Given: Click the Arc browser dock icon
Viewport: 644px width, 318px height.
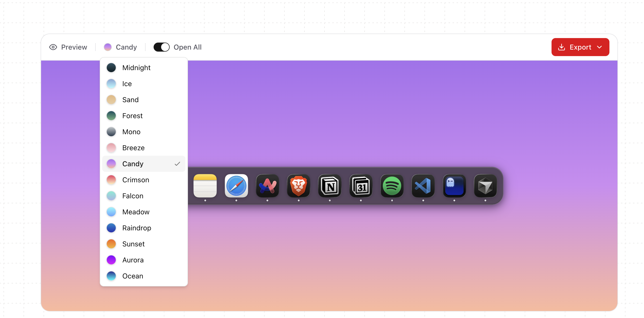Looking at the screenshot, I should coord(267,186).
